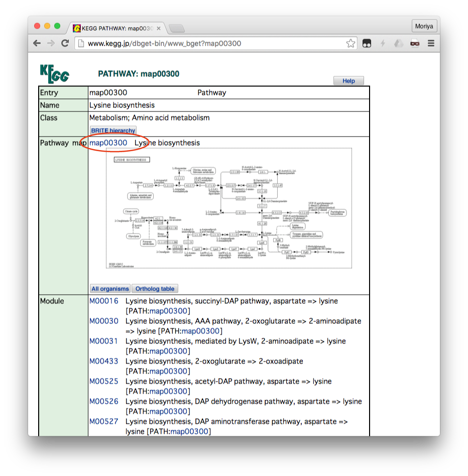Select the KEGG PATHWAY: map00300 tab
The width and height of the screenshot is (468, 476).
[117, 29]
